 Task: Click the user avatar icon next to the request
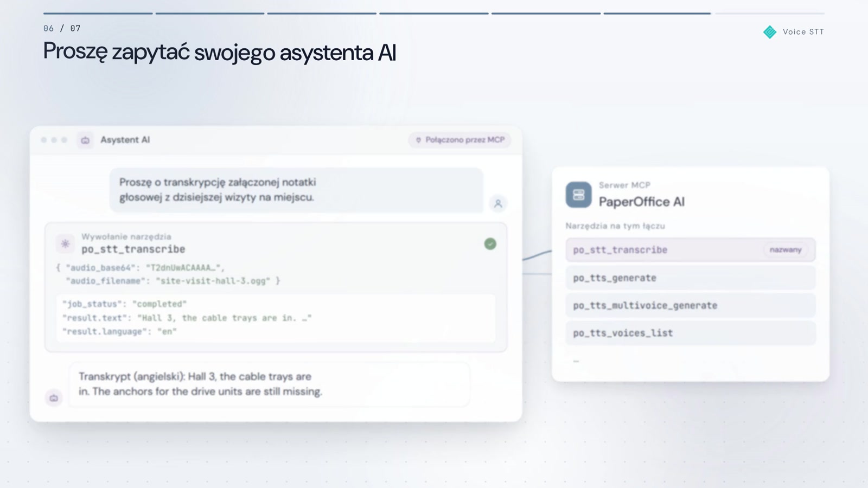(498, 203)
